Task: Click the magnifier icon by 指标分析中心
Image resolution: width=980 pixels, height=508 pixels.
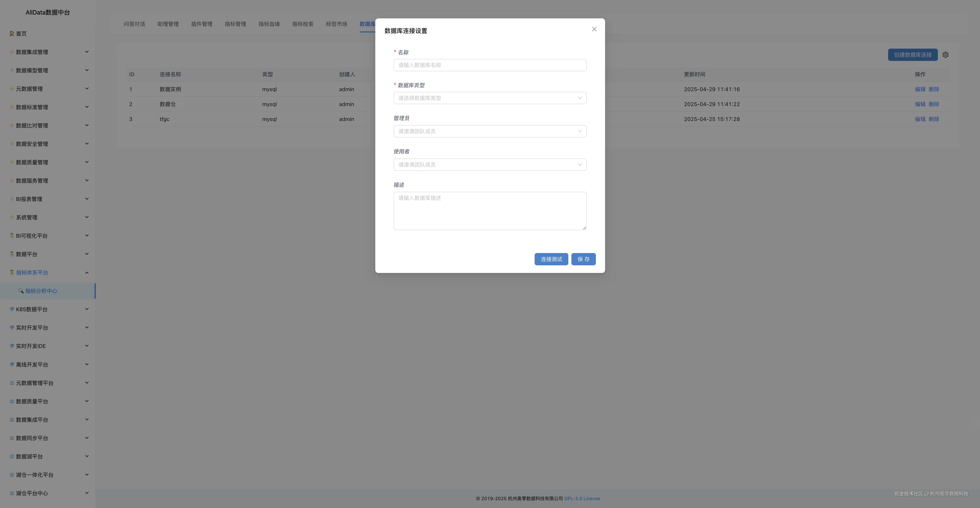Action: tap(21, 291)
